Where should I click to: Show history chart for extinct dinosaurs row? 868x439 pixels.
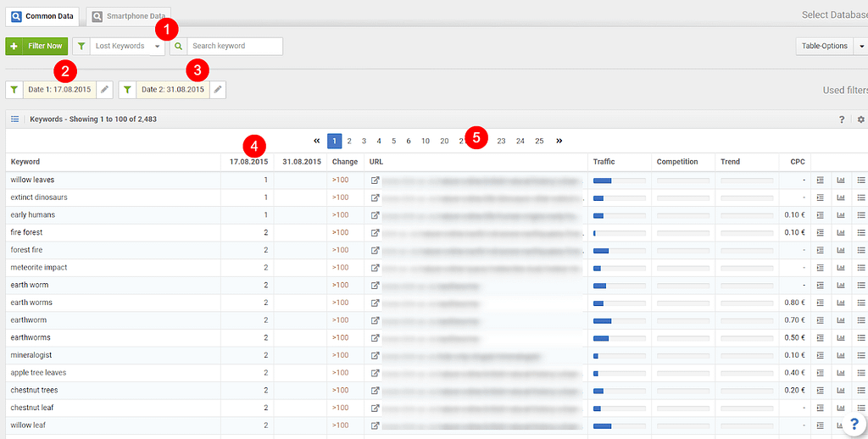841,197
